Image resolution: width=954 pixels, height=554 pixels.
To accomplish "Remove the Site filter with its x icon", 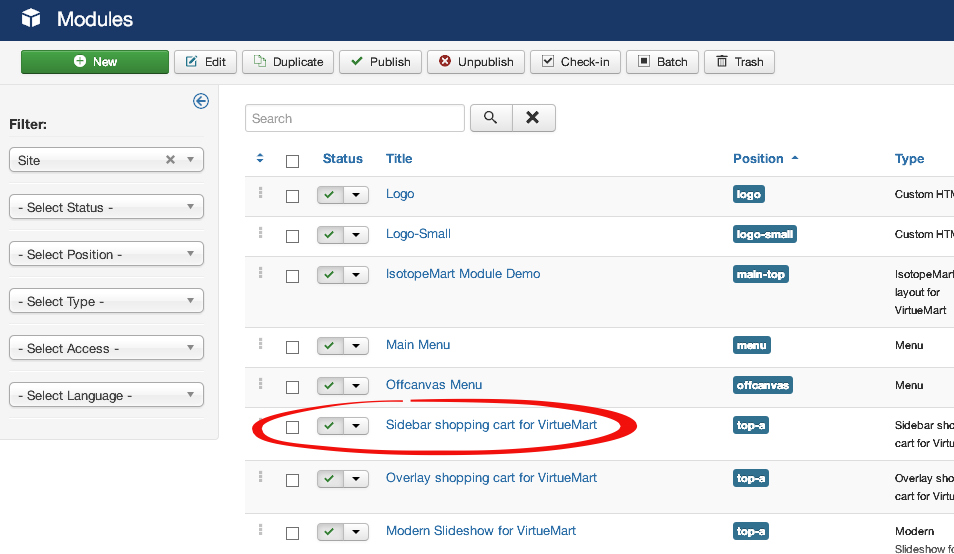I will [170, 160].
